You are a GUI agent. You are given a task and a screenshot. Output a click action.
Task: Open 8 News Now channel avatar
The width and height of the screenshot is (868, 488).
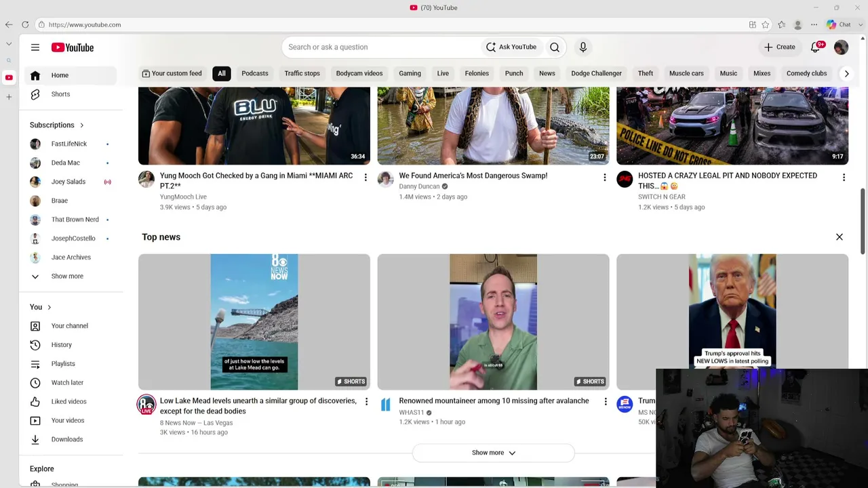tap(146, 405)
